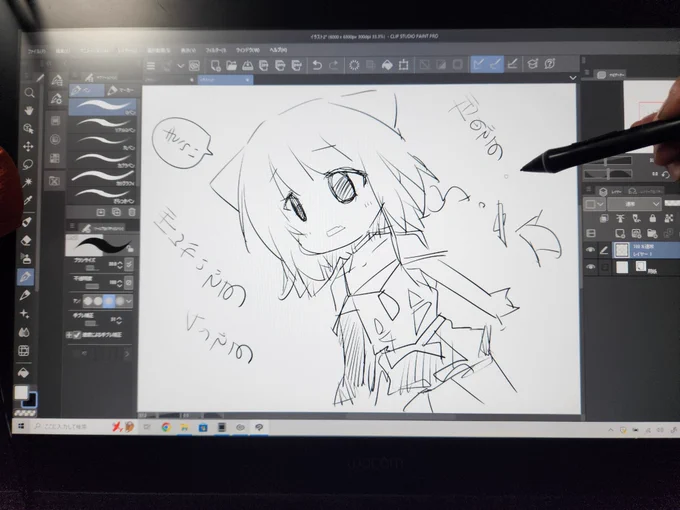
Task: Toggle Snap to Grid in command bar
Action: [x=512, y=64]
